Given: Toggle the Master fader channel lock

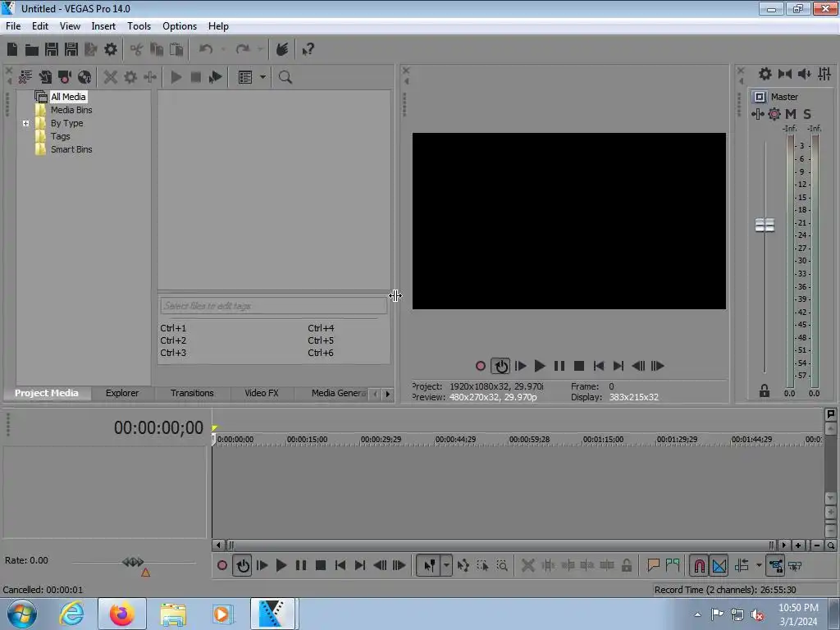Looking at the screenshot, I should click(765, 391).
